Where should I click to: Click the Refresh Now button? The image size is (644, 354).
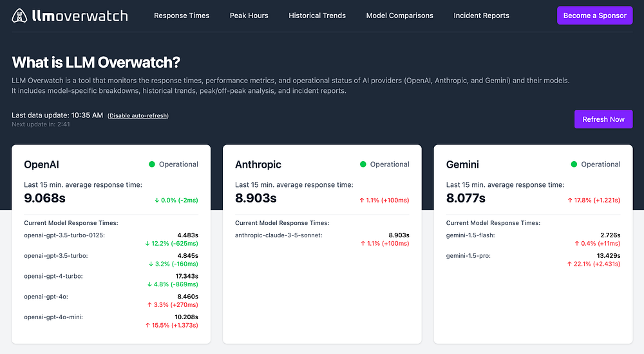tap(603, 119)
